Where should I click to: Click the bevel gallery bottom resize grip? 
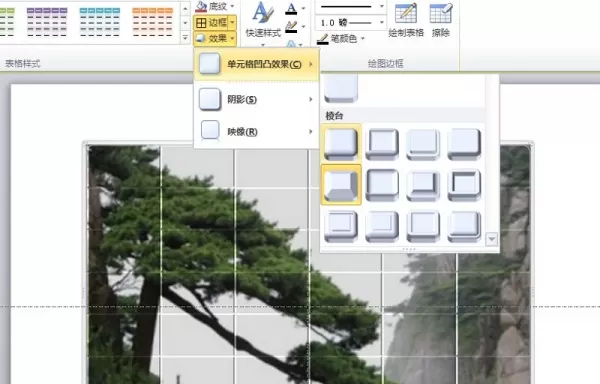click(x=409, y=249)
